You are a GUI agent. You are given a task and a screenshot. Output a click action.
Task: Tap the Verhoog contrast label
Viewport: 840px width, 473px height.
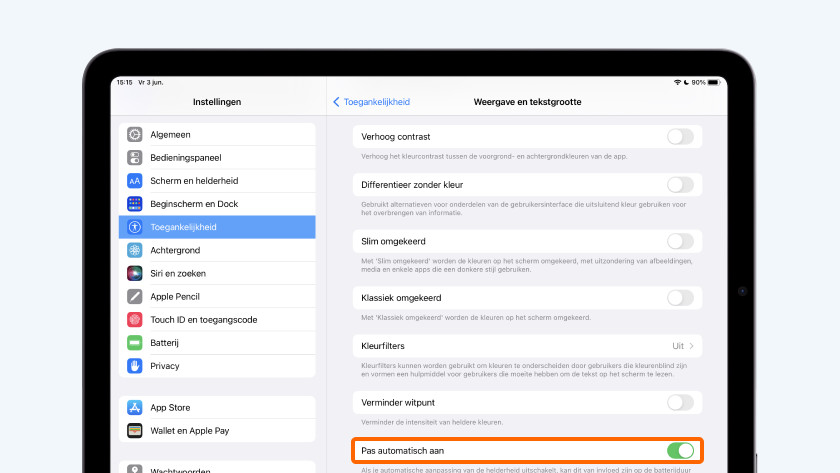(x=395, y=137)
